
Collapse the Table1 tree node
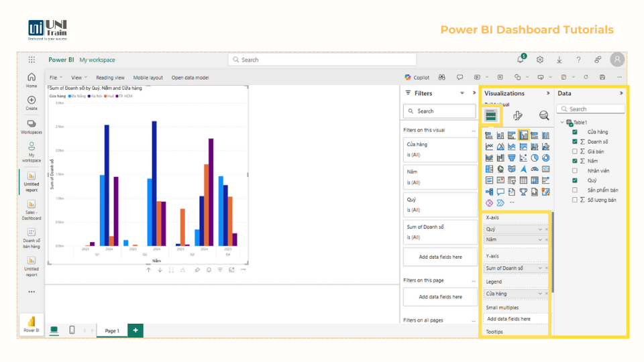pos(562,122)
